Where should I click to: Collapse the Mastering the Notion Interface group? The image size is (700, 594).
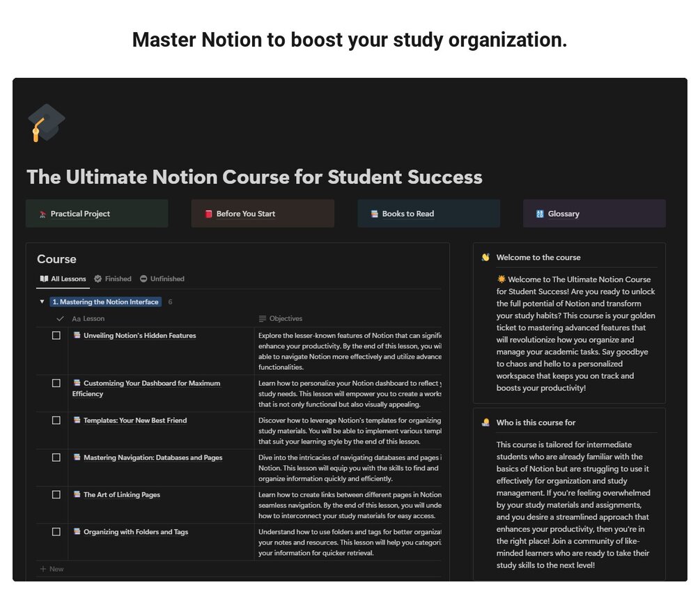pos(42,302)
